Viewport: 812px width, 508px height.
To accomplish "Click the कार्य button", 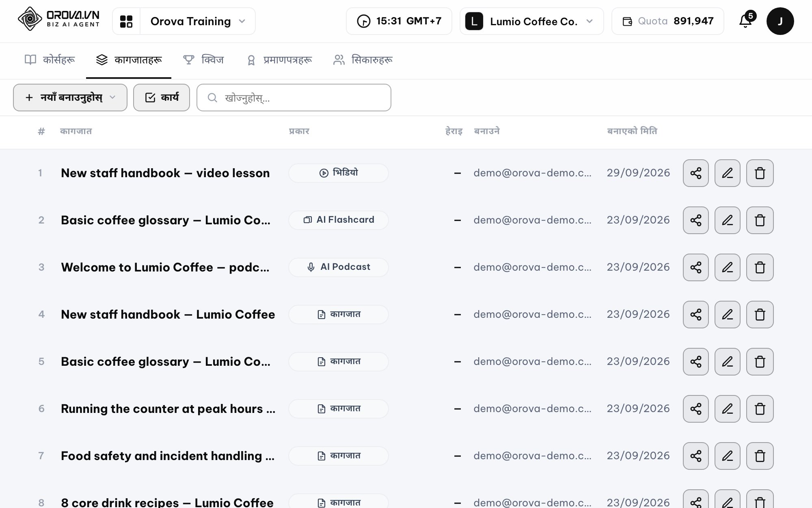I will [x=162, y=98].
